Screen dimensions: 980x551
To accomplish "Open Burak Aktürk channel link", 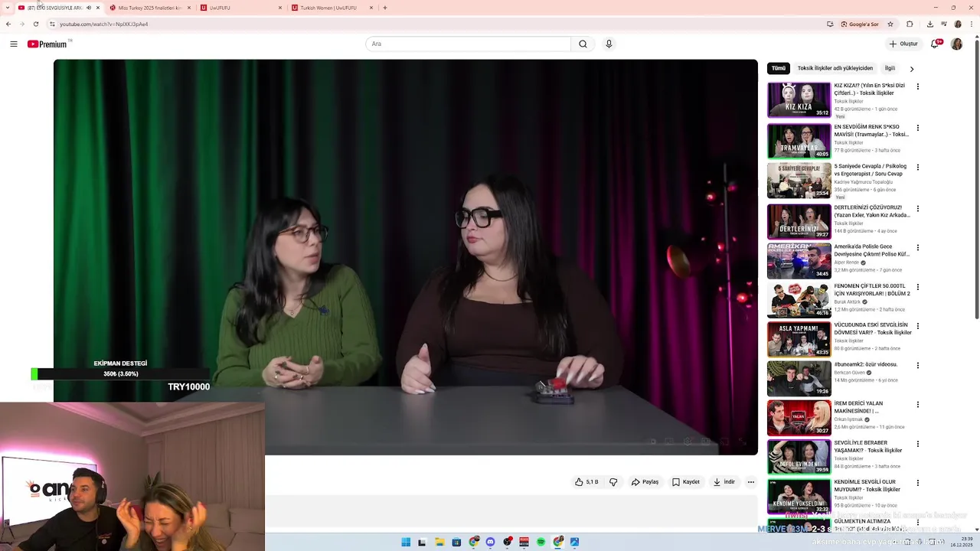I will click(847, 302).
